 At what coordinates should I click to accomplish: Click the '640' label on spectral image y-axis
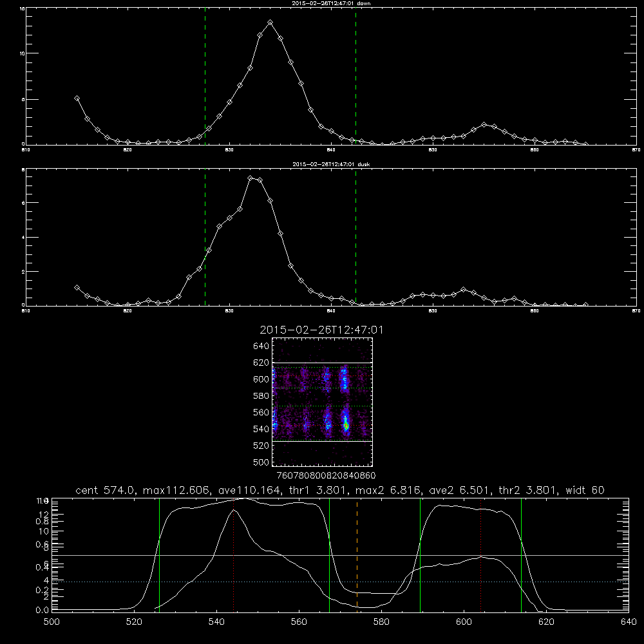click(261, 346)
